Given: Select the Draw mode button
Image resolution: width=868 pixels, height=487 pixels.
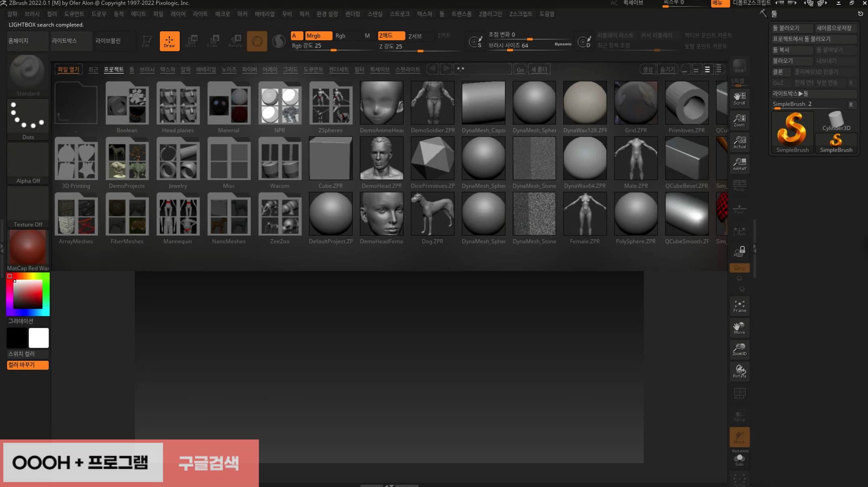Looking at the screenshot, I should point(169,41).
